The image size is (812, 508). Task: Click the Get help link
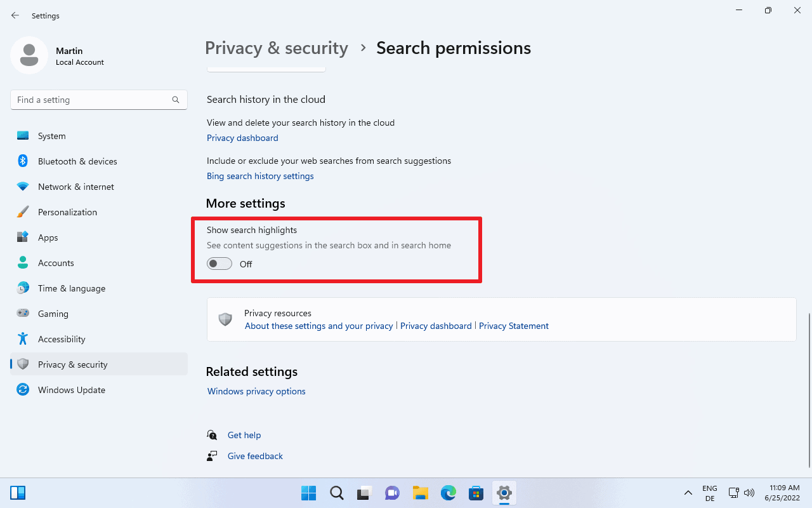[x=244, y=435]
